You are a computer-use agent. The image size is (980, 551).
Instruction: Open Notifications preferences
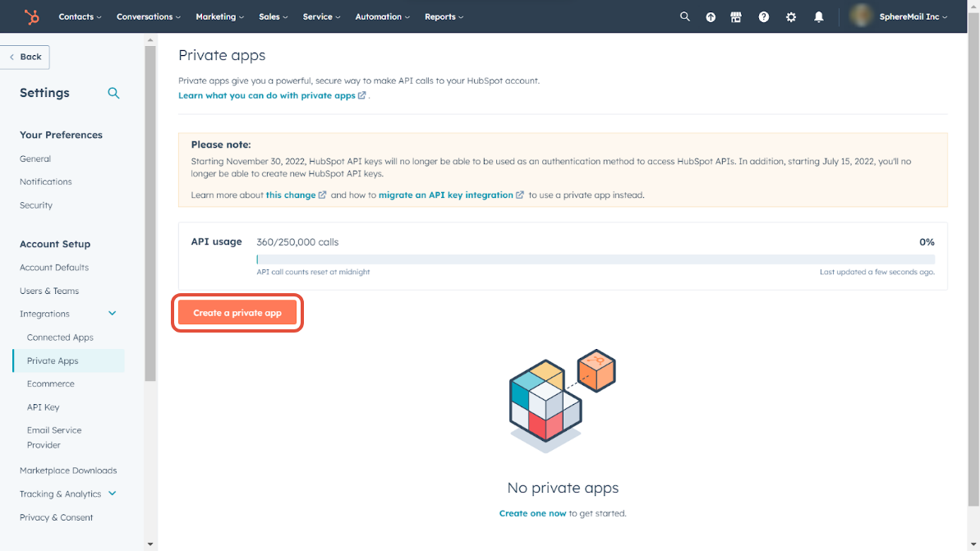point(46,181)
